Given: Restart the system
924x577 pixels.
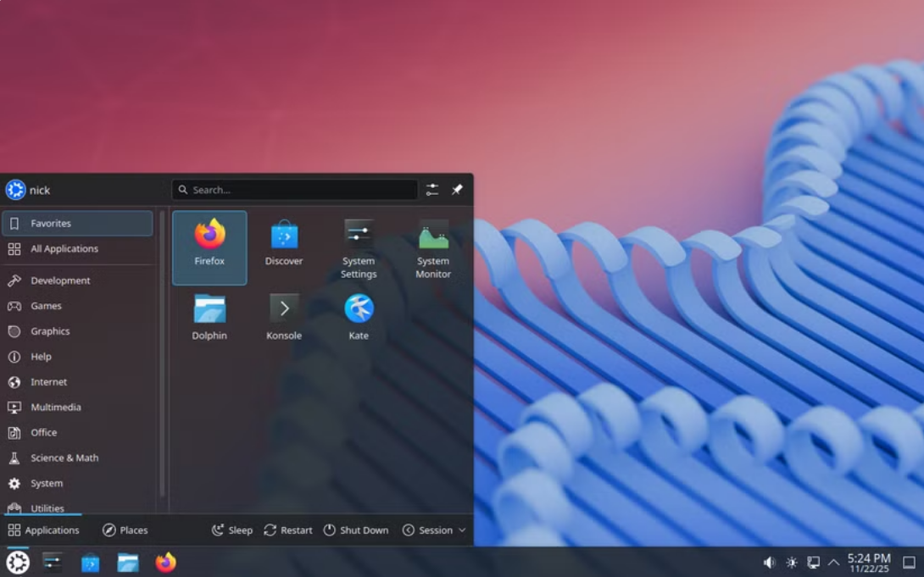Looking at the screenshot, I should coord(288,530).
